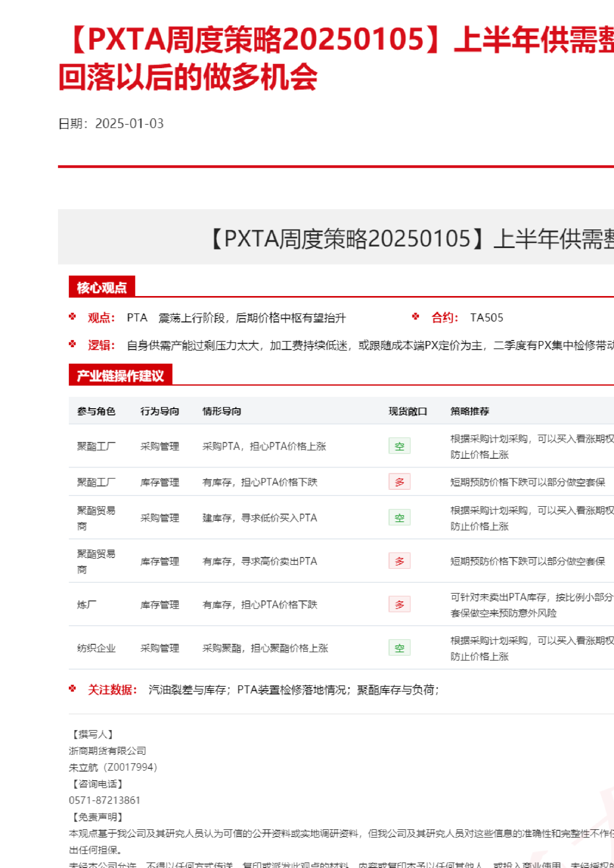
Task: Click the red diamond bullet before 合约
Action: tap(416, 317)
